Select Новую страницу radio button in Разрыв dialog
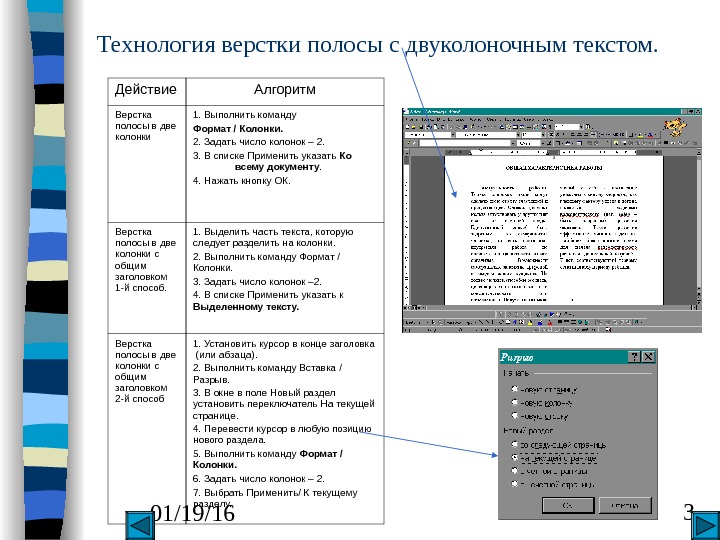 tap(515, 389)
